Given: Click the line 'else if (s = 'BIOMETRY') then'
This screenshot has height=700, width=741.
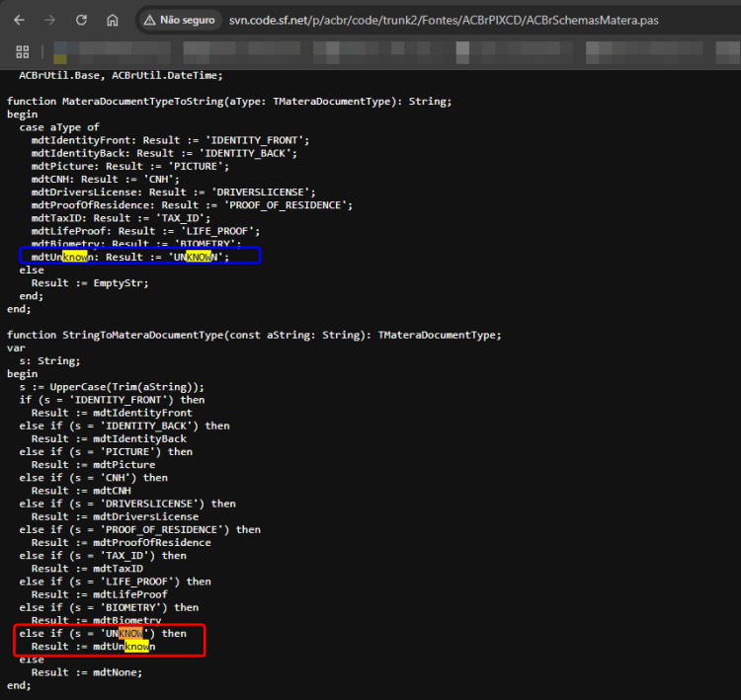Looking at the screenshot, I should pyautogui.click(x=109, y=608).
